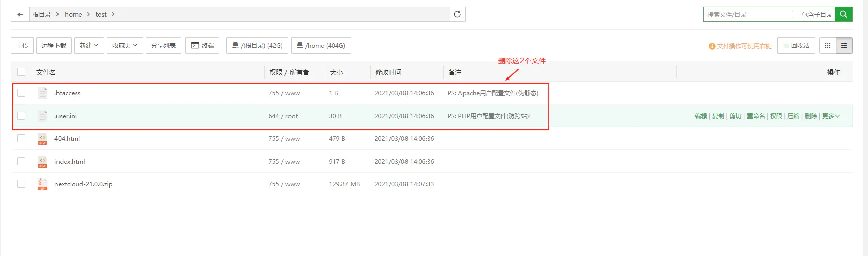Click the file name .htaccess
This screenshot has height=256, width=868.
[x=68, y=93]
